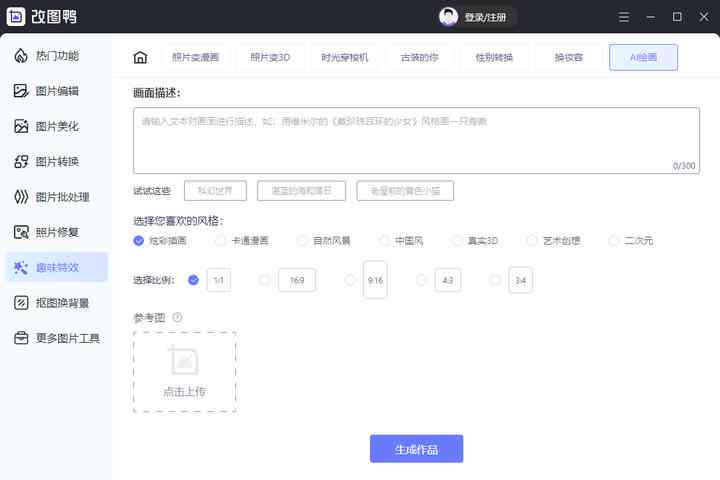The image size is (720, 480).
Task: Use the middle 试试这些 suggestion chip
Action: (301, 191)
